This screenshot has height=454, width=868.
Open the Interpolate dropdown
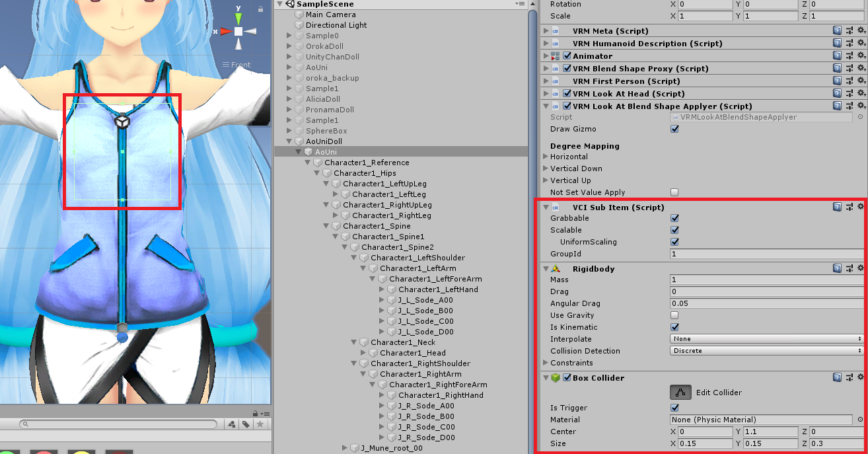point(766,339)
